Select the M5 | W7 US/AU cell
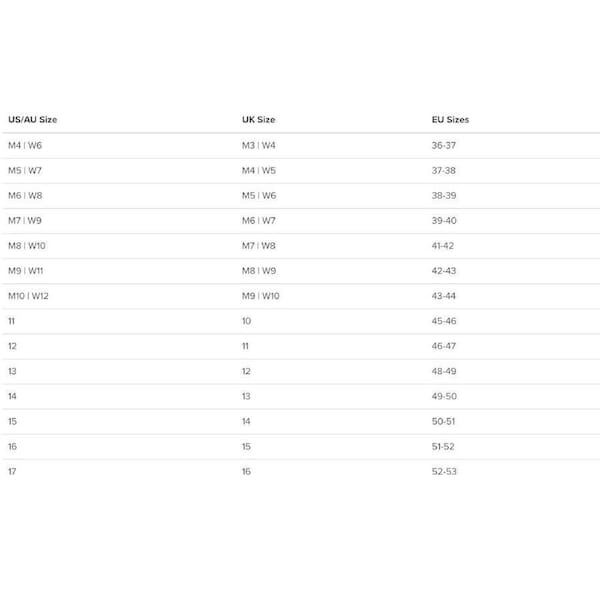The height and width of the screenshot is (600, 600). [25, 171]
